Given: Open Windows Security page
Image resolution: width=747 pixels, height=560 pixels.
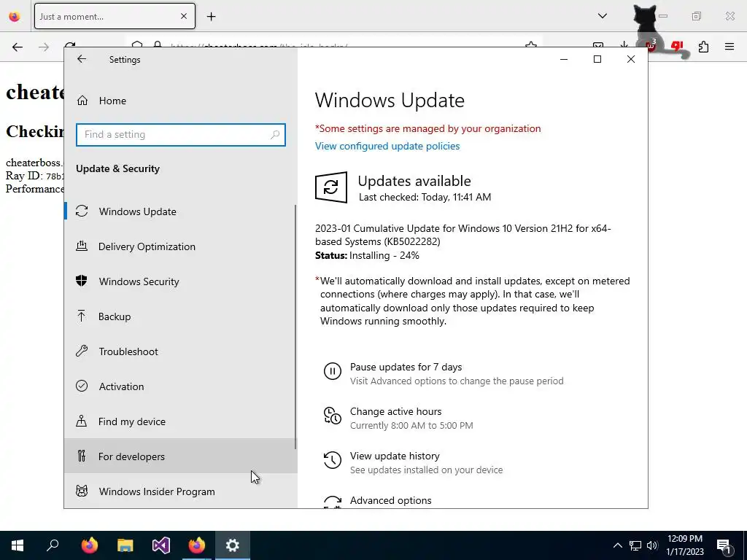Looking at the screenshot, I should point(181,281).
